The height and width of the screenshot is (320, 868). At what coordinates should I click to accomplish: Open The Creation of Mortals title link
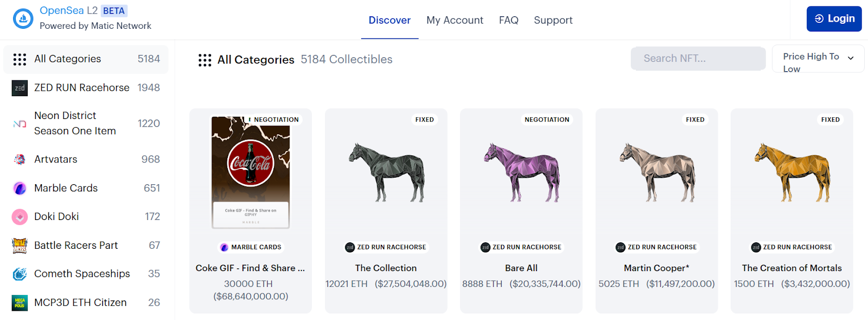coord(792,268)
